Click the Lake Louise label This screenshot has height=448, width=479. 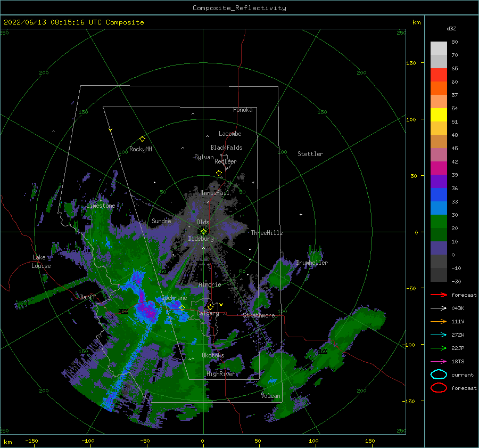tap(41, 262)
